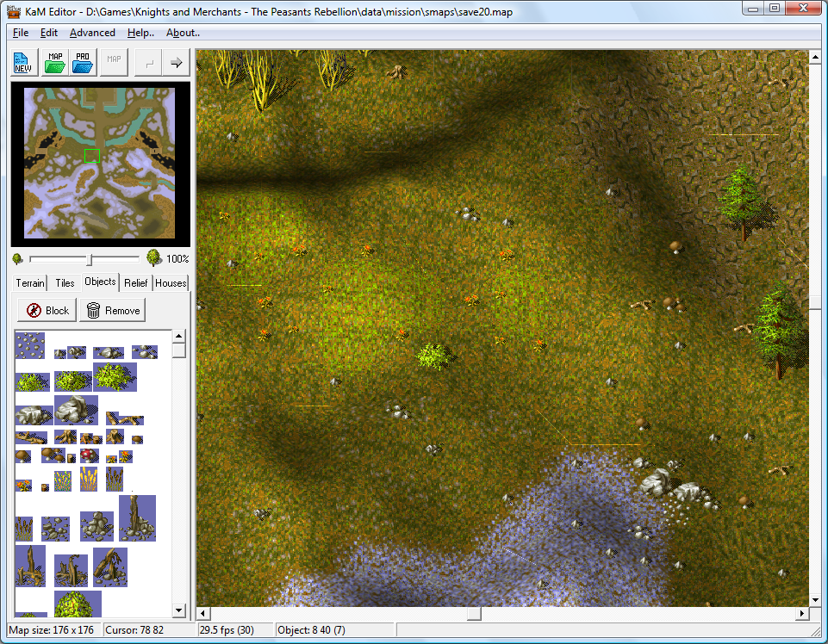Image resolution: width=828 pixels, height=644 pixels.
Task: Select the tall large boulder object
Action: point(76,410)
